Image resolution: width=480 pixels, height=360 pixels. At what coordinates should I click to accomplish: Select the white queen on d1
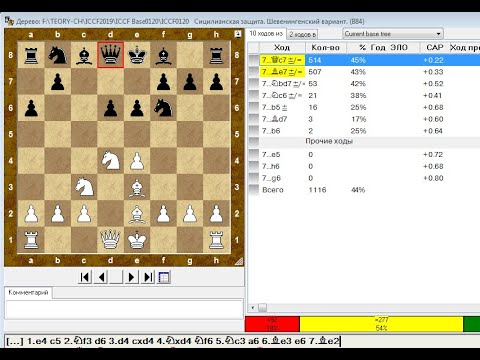110,240
